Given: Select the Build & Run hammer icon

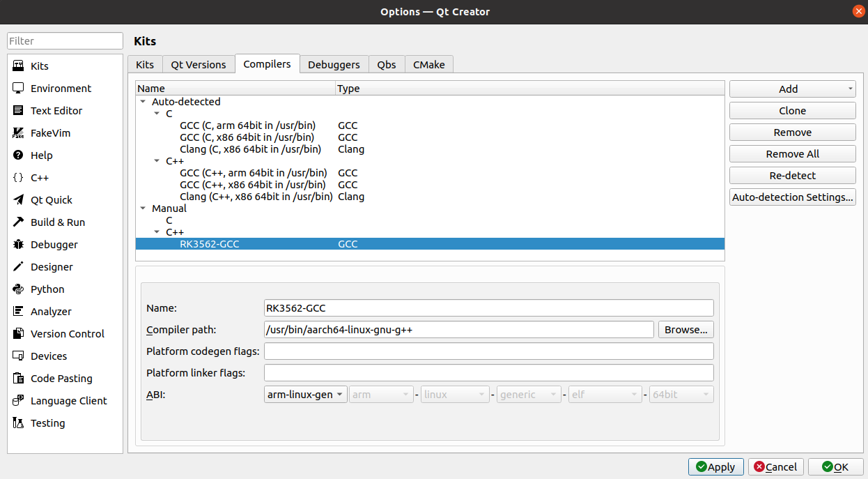Looking at the screenshot, I should [x=18, y=222].
